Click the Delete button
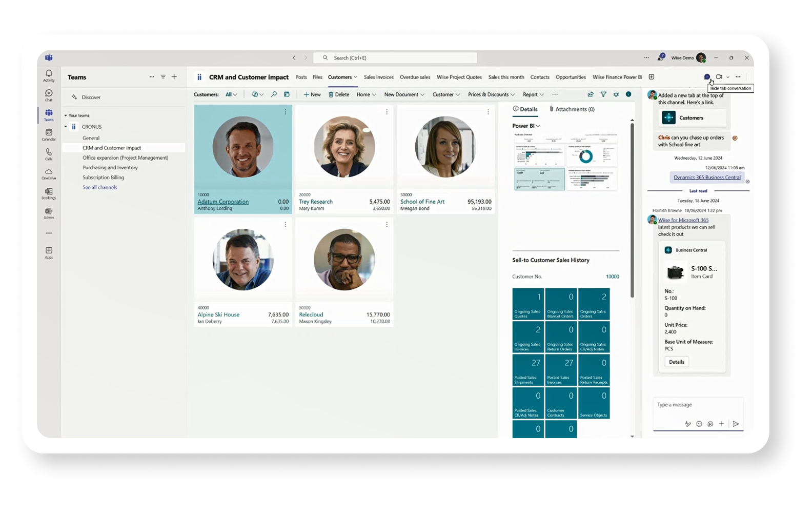812x513 pixels. point(339,94)
